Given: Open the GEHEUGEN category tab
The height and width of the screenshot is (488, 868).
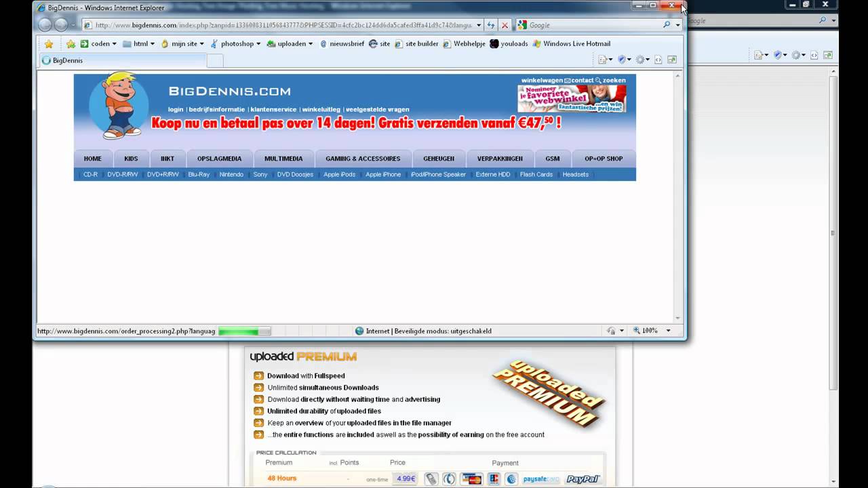Looking at the screenshot, I should (x=439, y=159).
